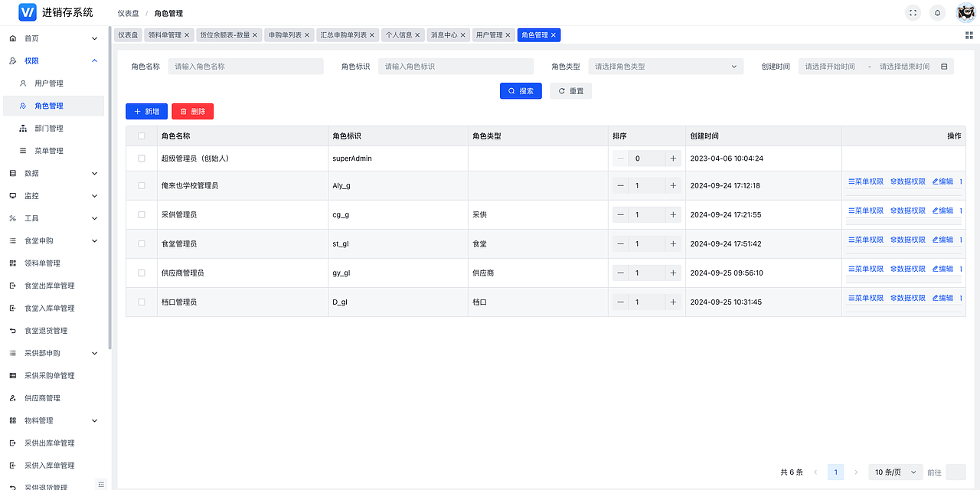980x490 pixels.
Task: Close the 个人信息 tab
Action: pyautogui.click(x=417, y=35)
